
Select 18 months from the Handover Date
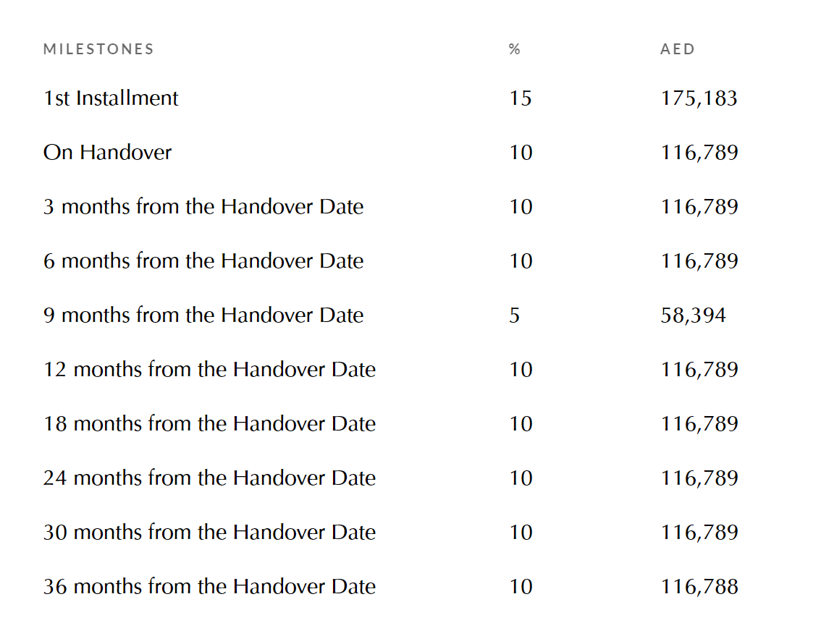pyautogui.click(x=209, y=424)
